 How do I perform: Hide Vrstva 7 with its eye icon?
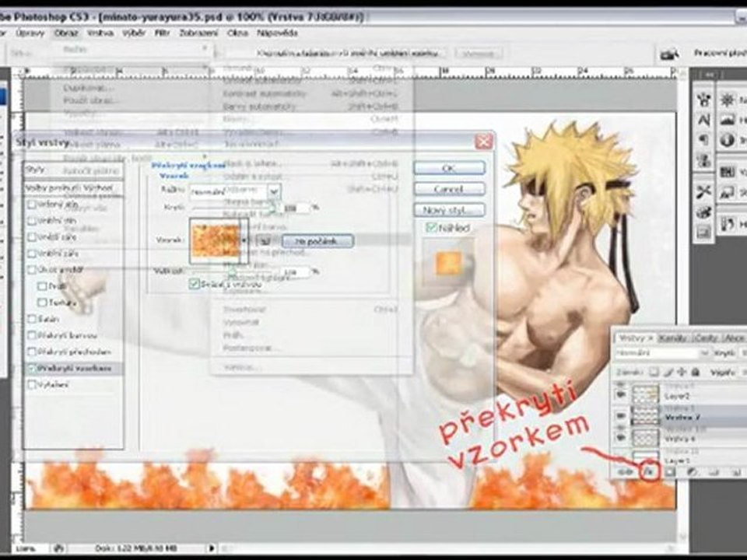coord(620,416)
